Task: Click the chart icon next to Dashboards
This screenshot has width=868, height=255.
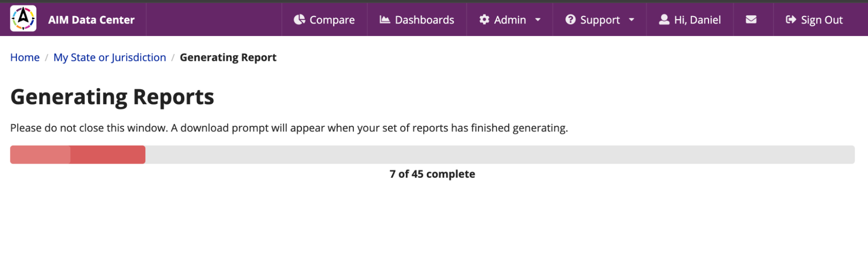Action: (384, 19)
